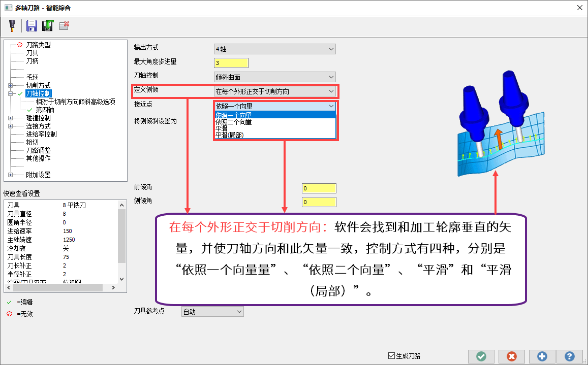Image resolution: width=588 pixels, height=365 pixels.
Task: Click the blue plus apply button
Action: [x=542, y=356]
